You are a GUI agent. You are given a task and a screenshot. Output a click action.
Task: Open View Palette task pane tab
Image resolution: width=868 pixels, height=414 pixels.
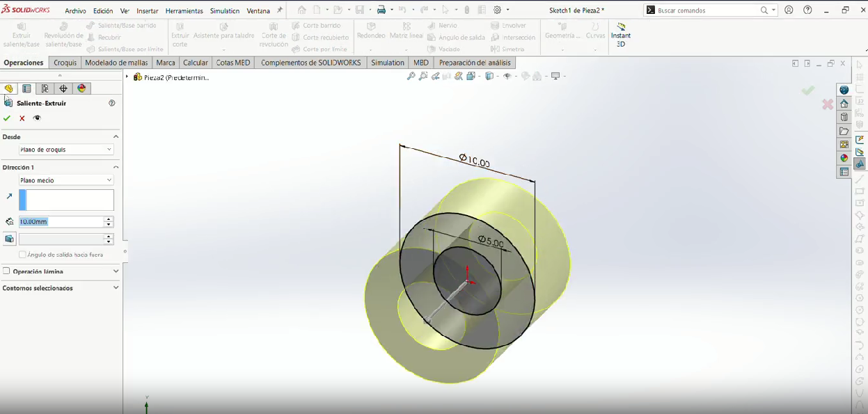tap(844, 145)
